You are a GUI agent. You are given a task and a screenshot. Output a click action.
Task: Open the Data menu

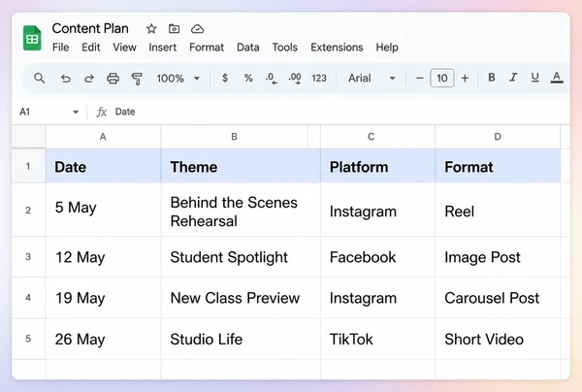coord(248,48)
